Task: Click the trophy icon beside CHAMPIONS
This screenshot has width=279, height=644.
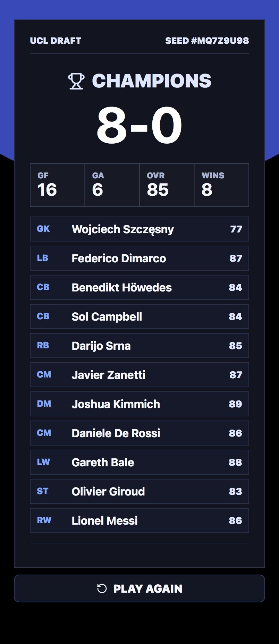Action: coord(76,81)
